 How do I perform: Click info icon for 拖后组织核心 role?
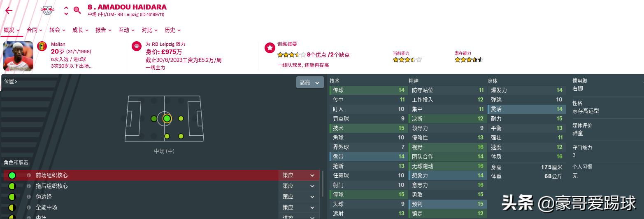pyautogui.click(x=29, y=186)
